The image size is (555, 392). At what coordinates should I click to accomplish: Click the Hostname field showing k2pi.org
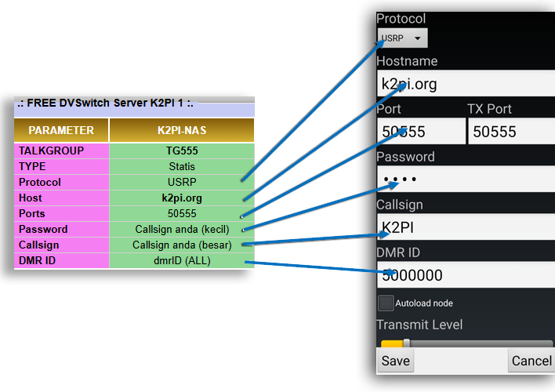(x=466, y=84)
